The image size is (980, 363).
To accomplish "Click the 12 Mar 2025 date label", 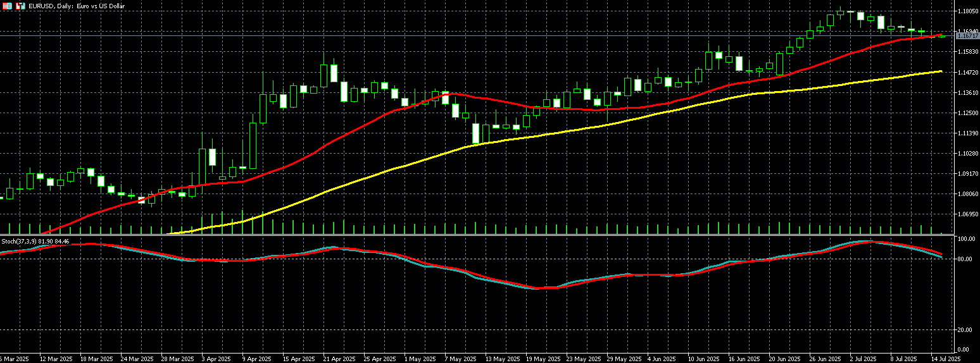I will 56,359.
